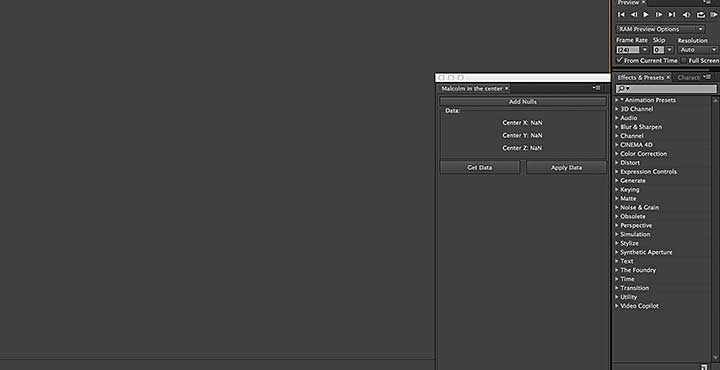Click the effects list scroll-up arrow
The width and height of the screenshot is (720, 370).
714,100
